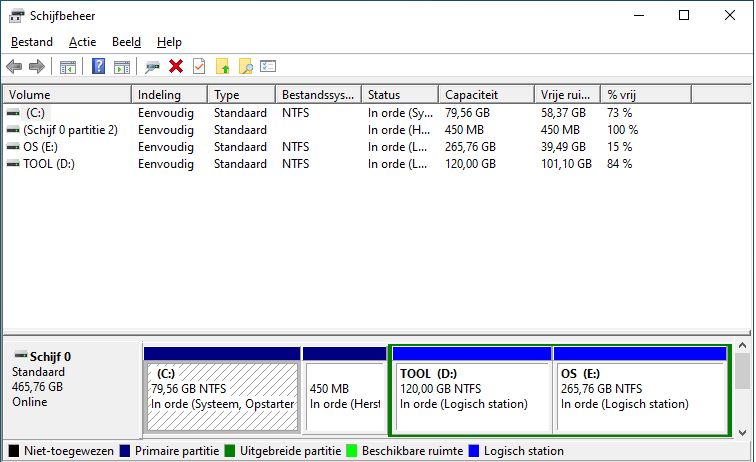
Task: Click the Schijfbeheer title bar app icon
Action: pyautogui.click(x=16, y=16)
